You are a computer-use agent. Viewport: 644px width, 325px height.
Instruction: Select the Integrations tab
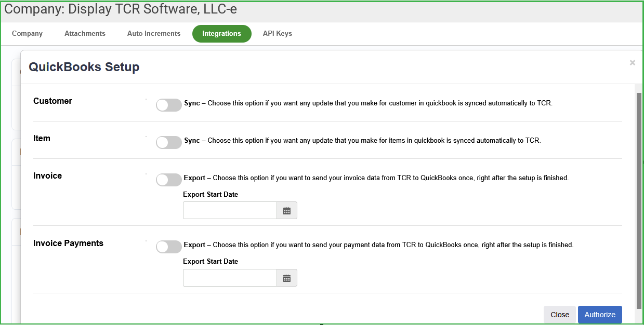222,33
